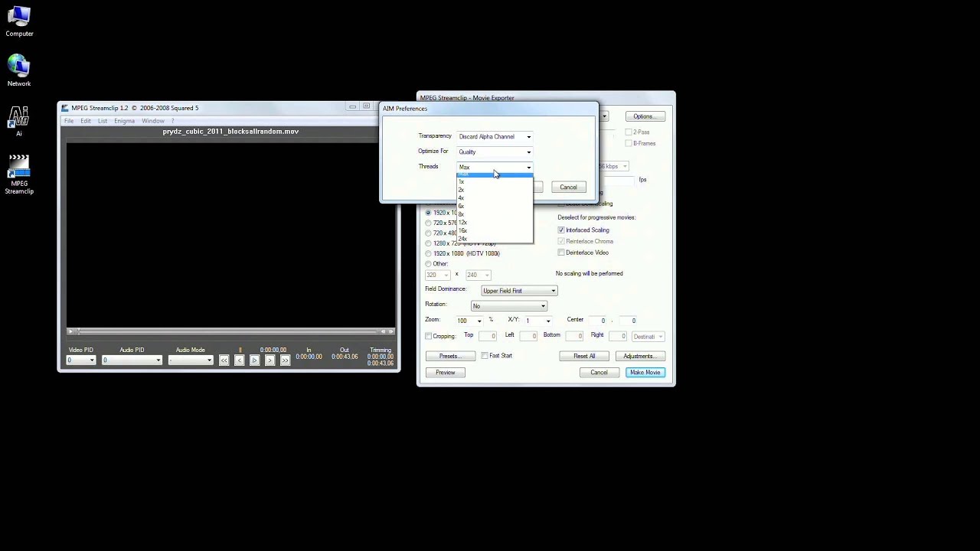Open the Adjustments dialog
Screen dimensions: 980x551
pos(640,357)
